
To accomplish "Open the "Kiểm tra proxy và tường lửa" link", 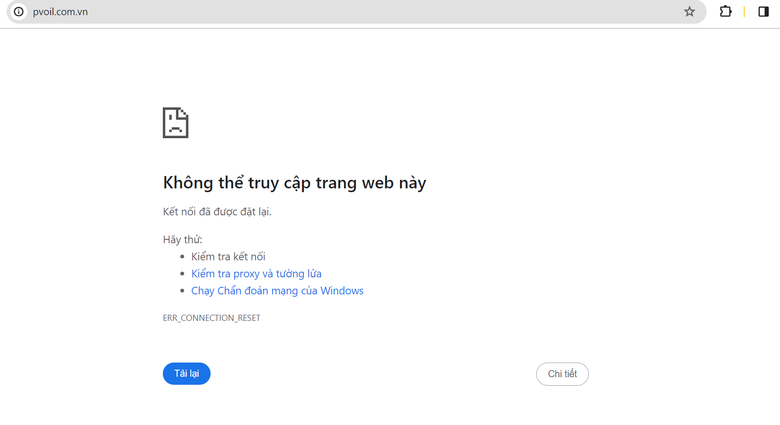I will [x=256, y=274].
